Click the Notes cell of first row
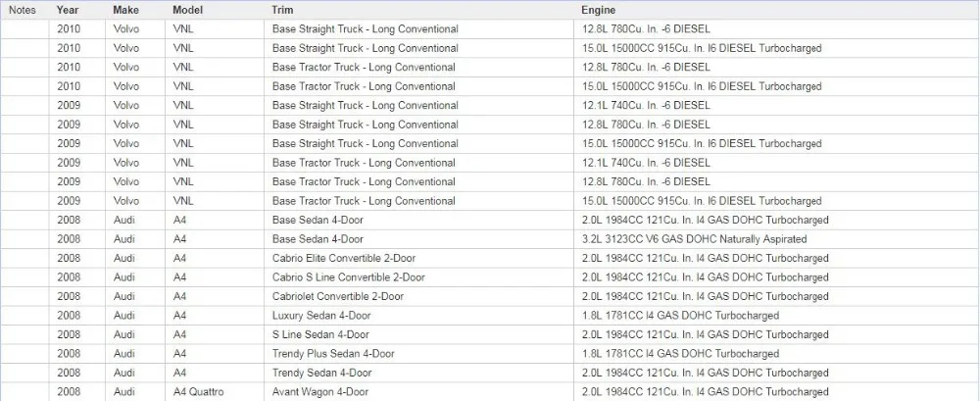The width and height of the screenshot is (980, 401). (25, 28)
